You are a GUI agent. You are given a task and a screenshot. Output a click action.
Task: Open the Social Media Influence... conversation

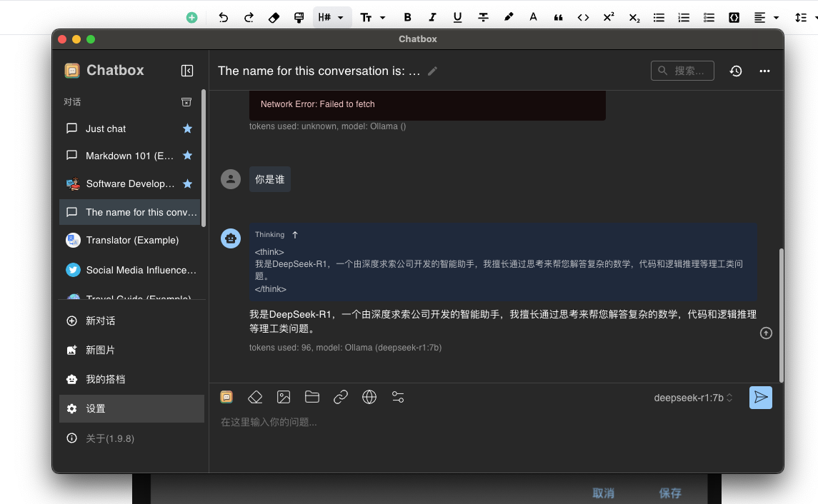[x=129, y=270]
